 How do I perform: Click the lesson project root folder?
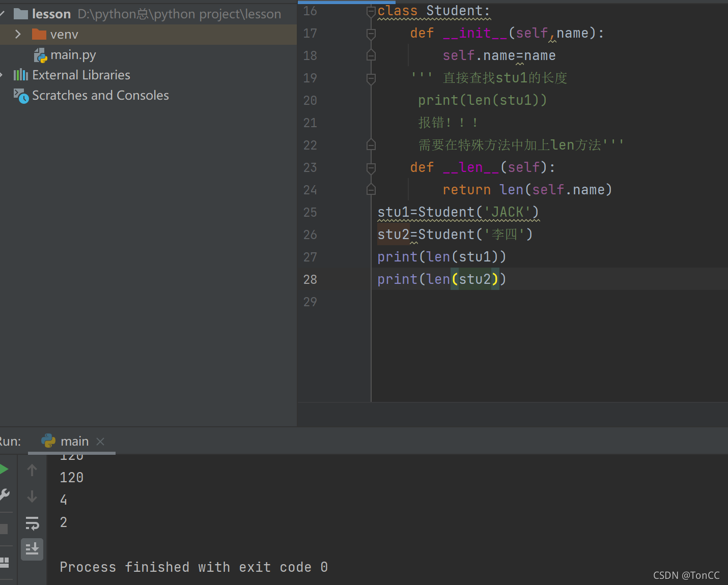[51, 14]
